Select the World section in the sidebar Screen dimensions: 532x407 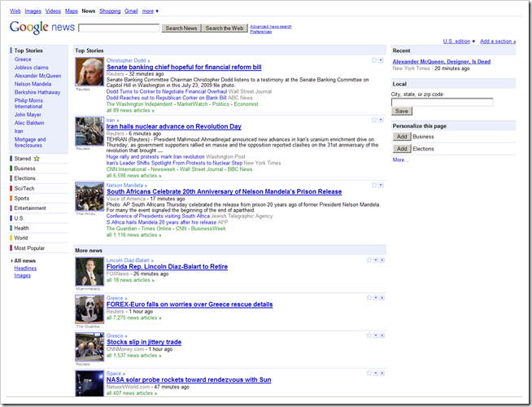point(21,238)
